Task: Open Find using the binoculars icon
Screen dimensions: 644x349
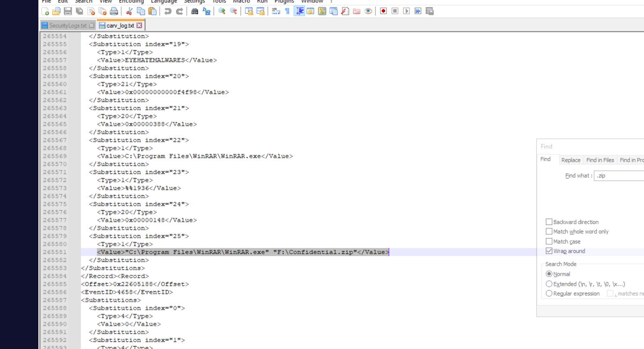Action: tap(195, 11)
